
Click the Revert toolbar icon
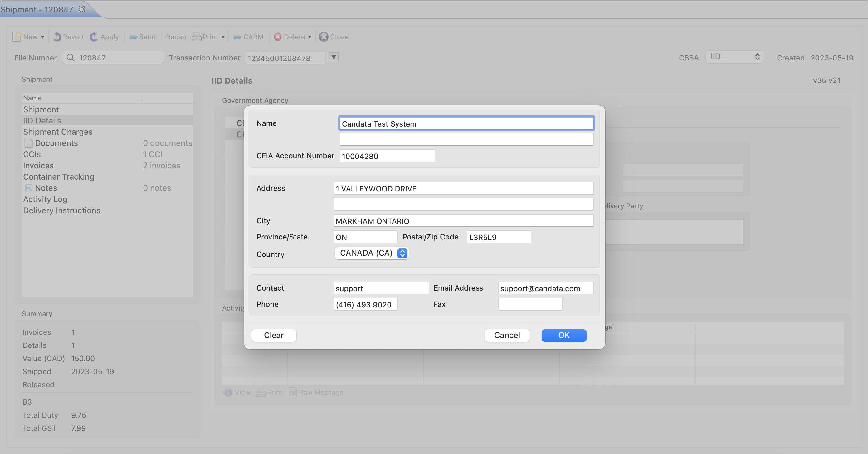(x=57, y=37)
